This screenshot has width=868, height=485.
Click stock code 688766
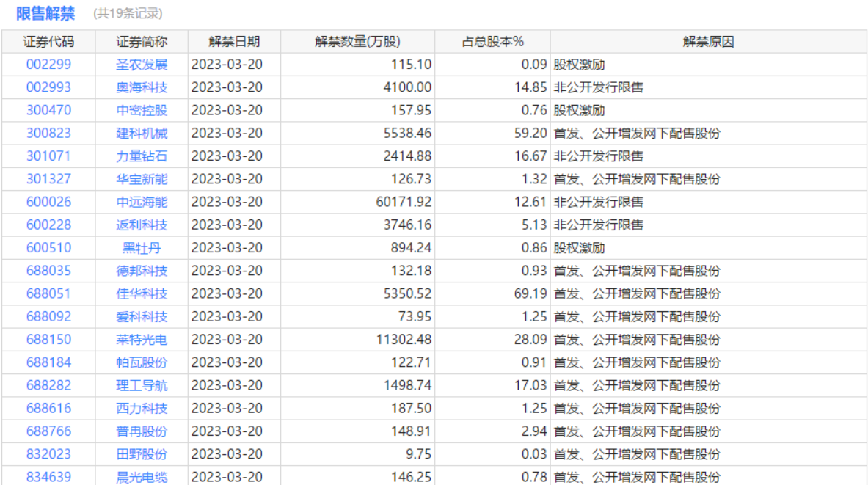coord(48,431)
